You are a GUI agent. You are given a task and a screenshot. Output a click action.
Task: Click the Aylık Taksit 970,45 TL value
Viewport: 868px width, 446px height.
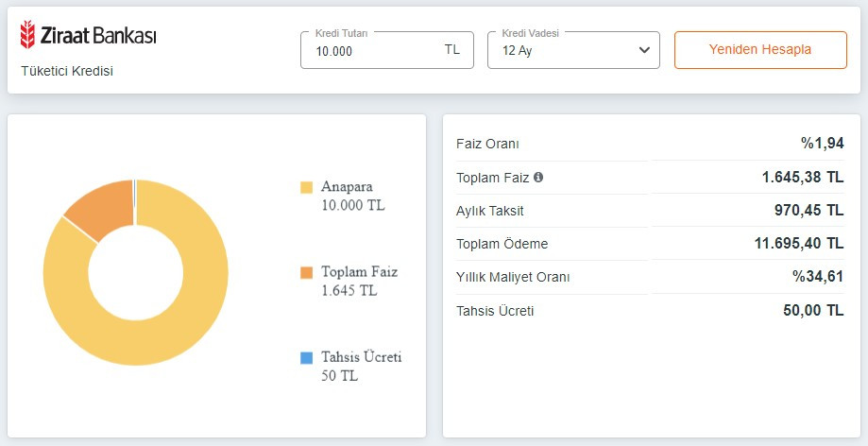[x=808, y=210]
